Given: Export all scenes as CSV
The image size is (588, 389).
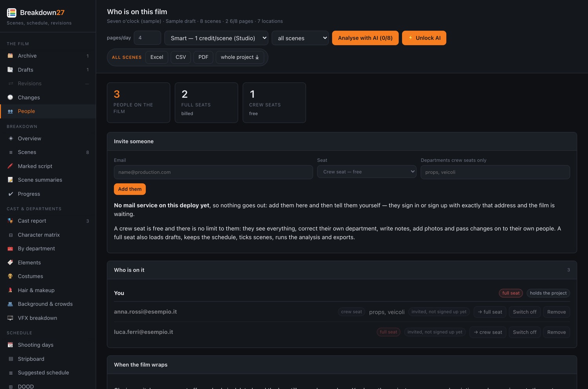Looking at the screenshot, I should pos(181,57).
